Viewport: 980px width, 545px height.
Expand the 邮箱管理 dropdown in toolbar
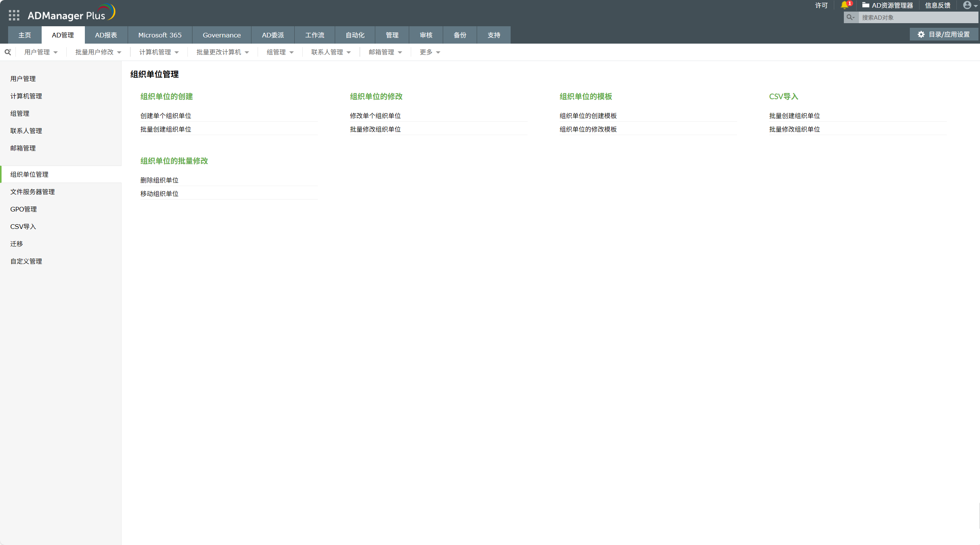point(385,52)
